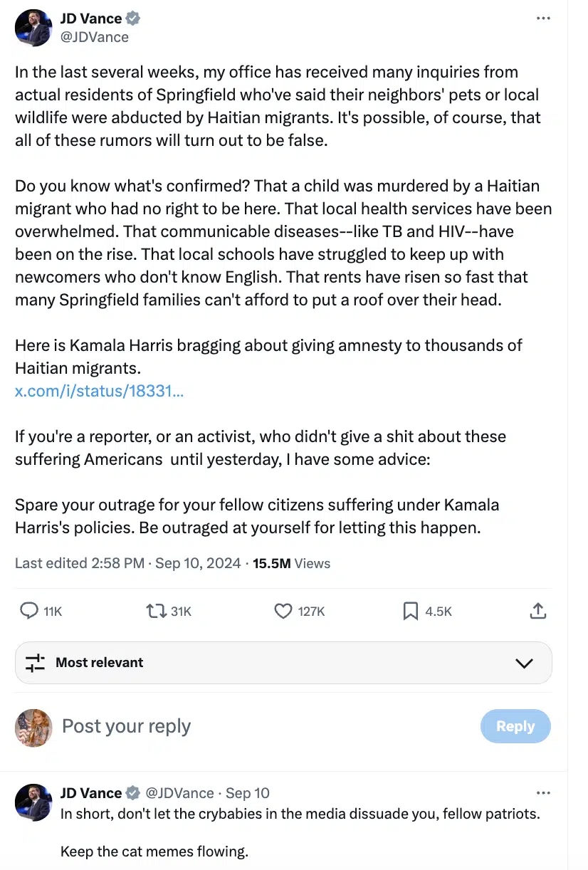Click the blue Reply button
588x870 pixels.
coord(515,726)
